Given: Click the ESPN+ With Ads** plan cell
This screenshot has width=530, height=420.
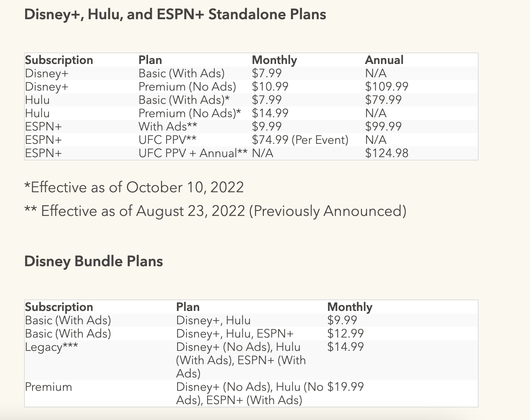Looking at the screenshot, I should (168, 126).
